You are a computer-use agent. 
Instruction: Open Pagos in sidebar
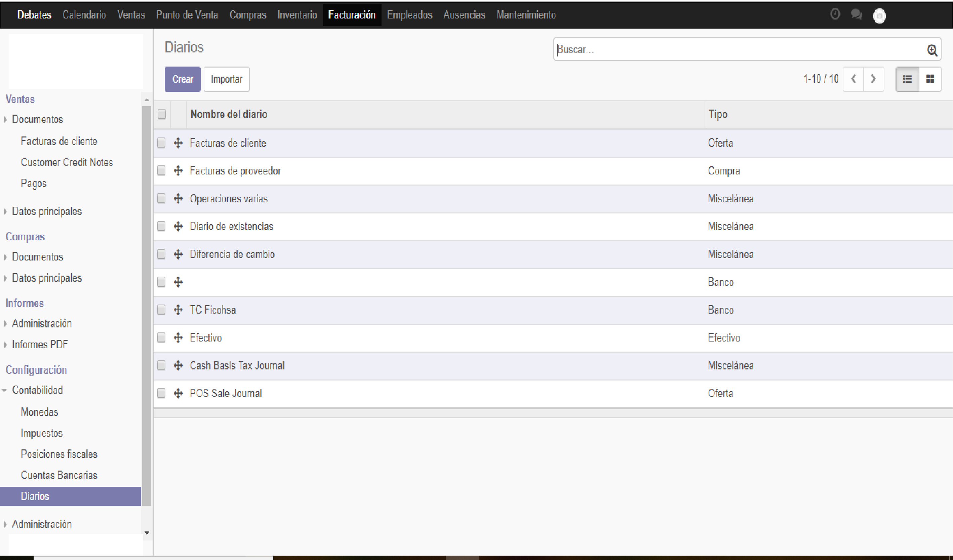[34, 184]
